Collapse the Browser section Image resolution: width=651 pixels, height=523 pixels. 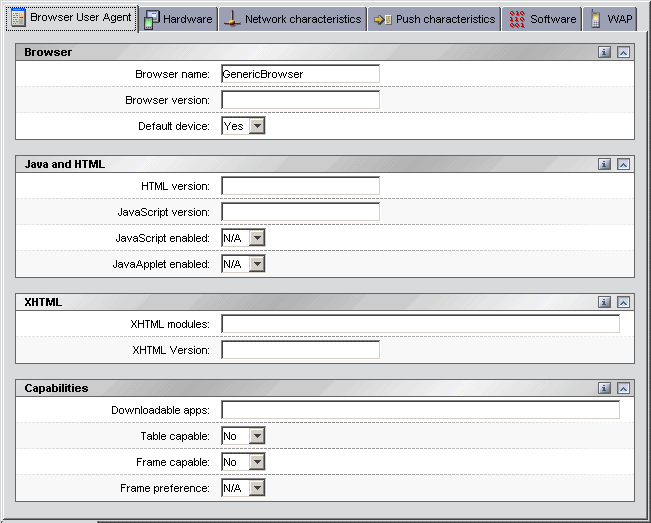tap(623, 52)
